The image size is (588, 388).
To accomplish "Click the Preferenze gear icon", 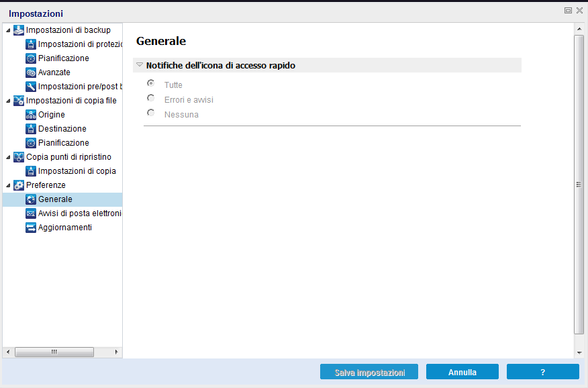I will 19,185.
